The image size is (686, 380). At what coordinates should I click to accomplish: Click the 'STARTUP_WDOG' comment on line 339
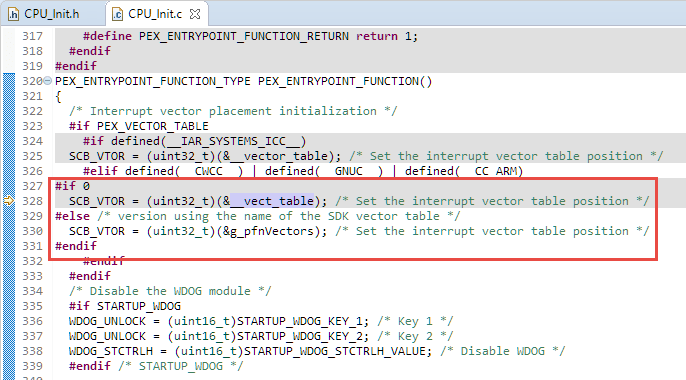point(181,366)
